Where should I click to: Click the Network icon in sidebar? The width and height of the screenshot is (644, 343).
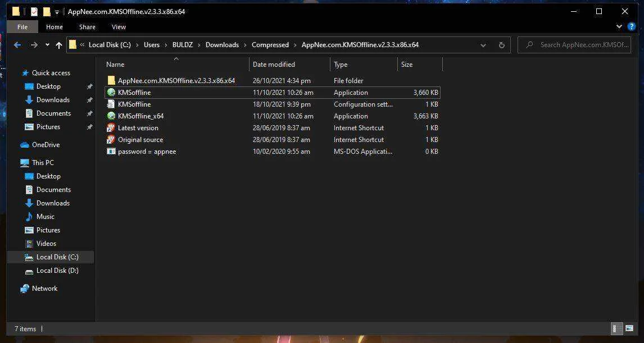click(25, 289)
